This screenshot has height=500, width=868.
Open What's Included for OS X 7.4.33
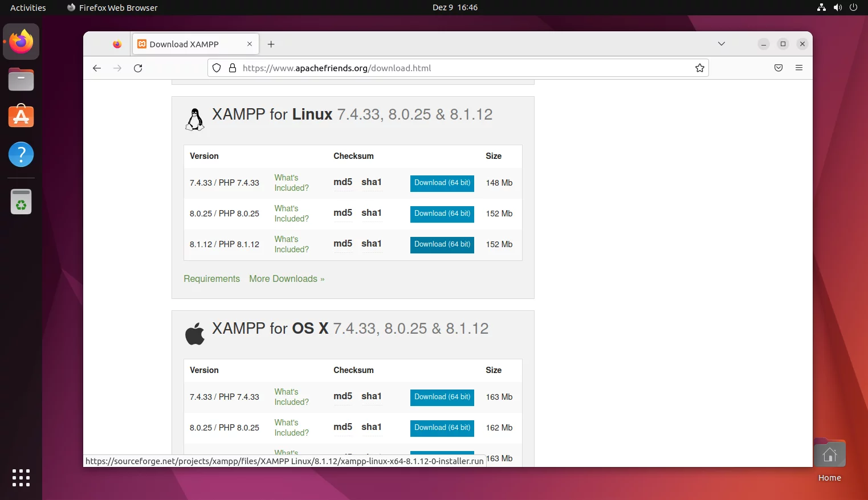pyautogui.click(x=291, y=397)
